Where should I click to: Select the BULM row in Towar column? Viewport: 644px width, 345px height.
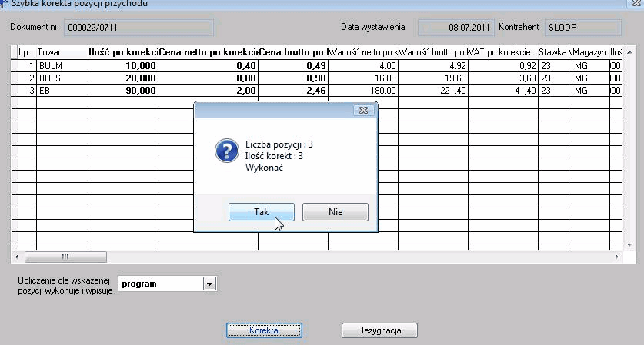point(62,65)
